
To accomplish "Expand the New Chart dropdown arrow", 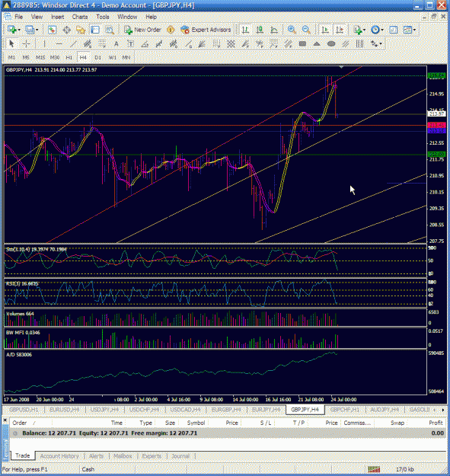I will (19, 30).
